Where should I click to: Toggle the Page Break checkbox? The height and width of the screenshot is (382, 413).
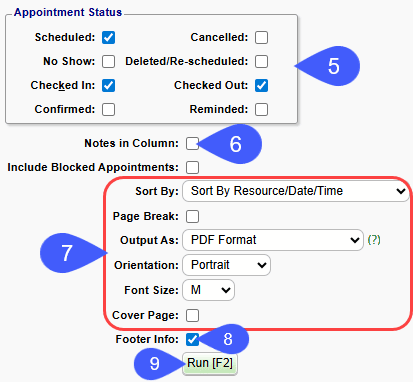click(x=192, y=216)
